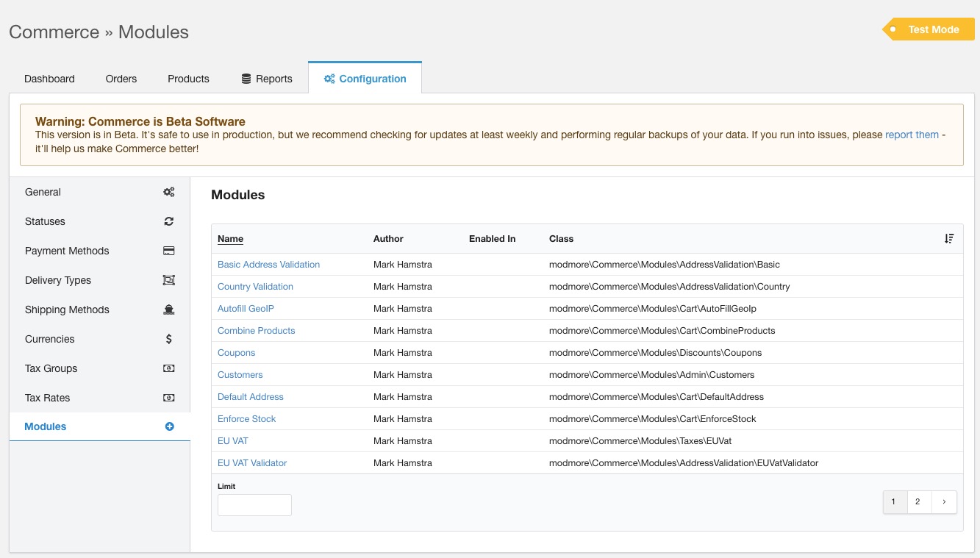The width and height of the screenshot is (980, 558).
Task: Switch to the Products tab
Action: 188,79
